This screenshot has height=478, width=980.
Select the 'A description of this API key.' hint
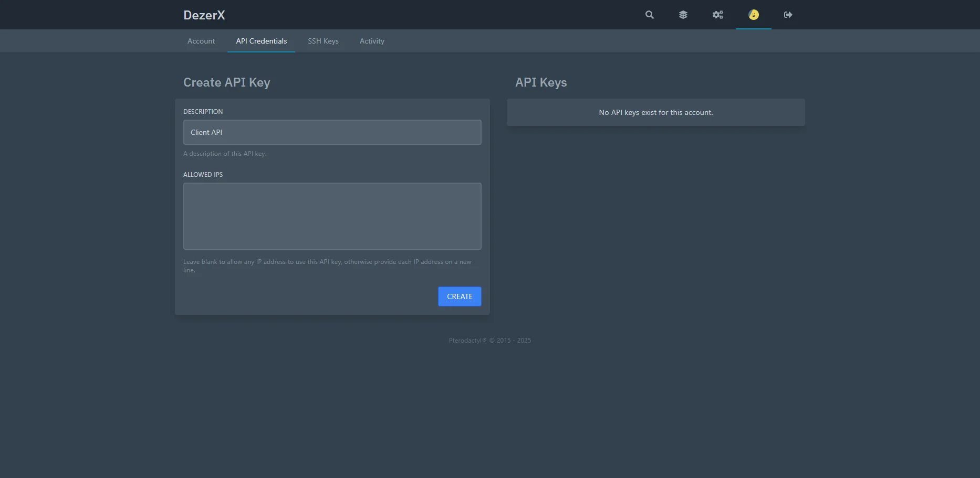coord(225,154)
